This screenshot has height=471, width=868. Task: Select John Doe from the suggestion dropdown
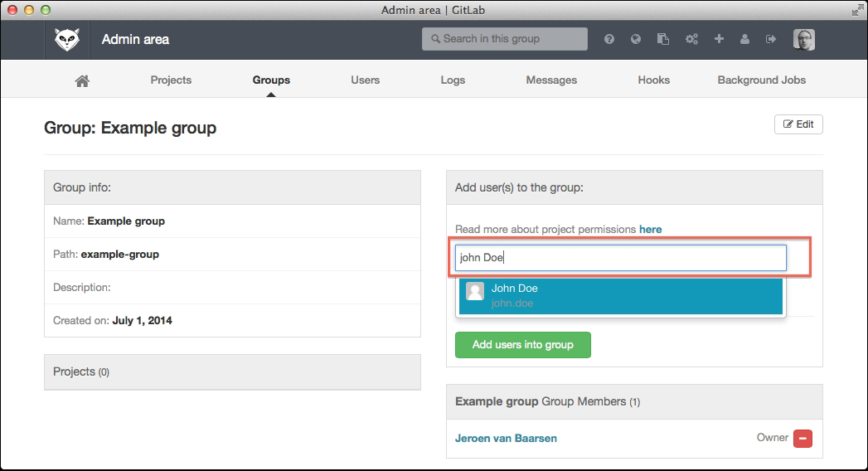(x=620, y=296)
